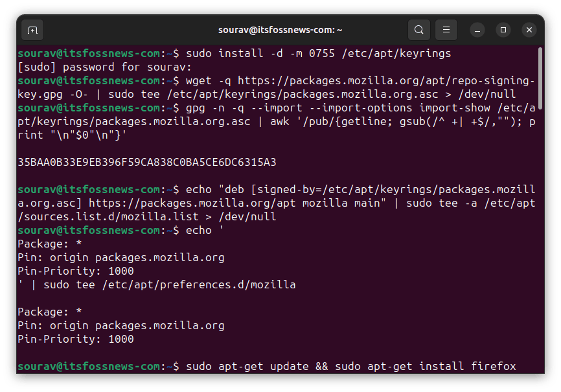Open a new terminal tab
This screenshot has width=561, height=392.
32,30
